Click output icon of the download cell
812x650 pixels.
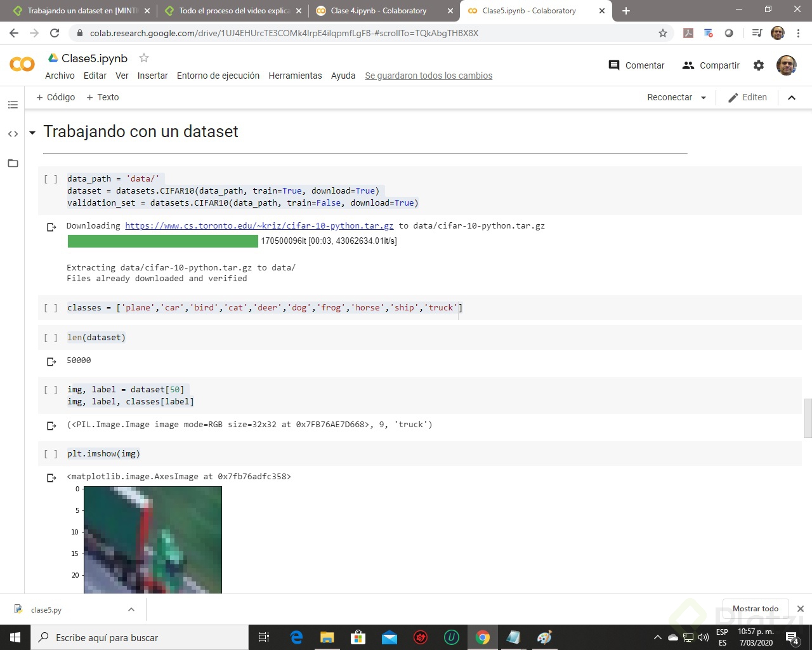(x=51, y=227)
